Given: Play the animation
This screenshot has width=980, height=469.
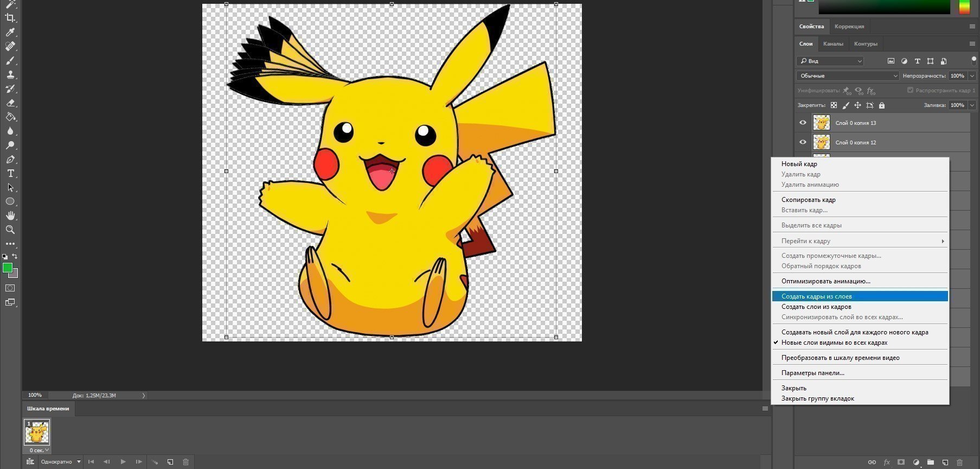Looking at the screenshot, I should [123, 462].
